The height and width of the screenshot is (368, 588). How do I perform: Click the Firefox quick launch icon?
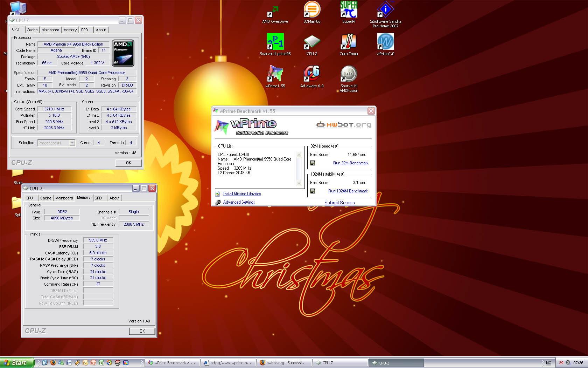pyautogui.click(x=53, y=363)
